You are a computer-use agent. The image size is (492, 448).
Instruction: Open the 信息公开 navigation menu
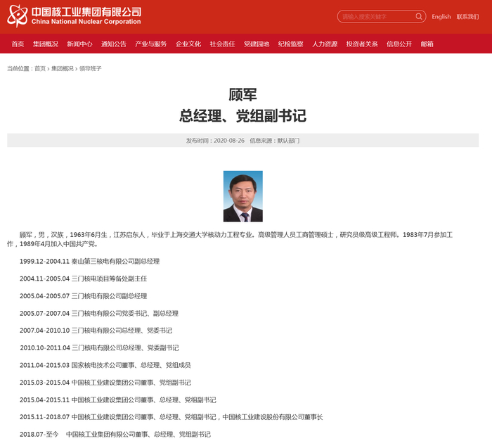399,44
